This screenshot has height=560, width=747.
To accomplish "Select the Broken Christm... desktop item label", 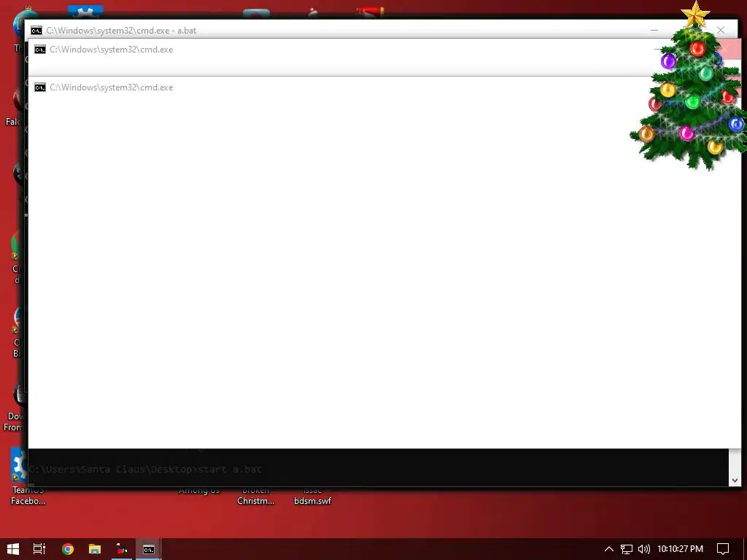I will 256,496.
